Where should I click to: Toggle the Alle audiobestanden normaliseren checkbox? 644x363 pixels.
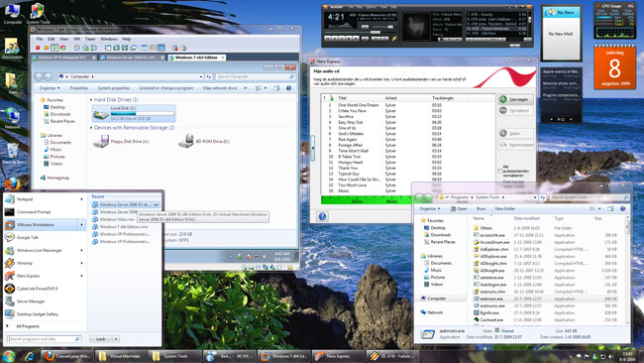coord(499,171)
